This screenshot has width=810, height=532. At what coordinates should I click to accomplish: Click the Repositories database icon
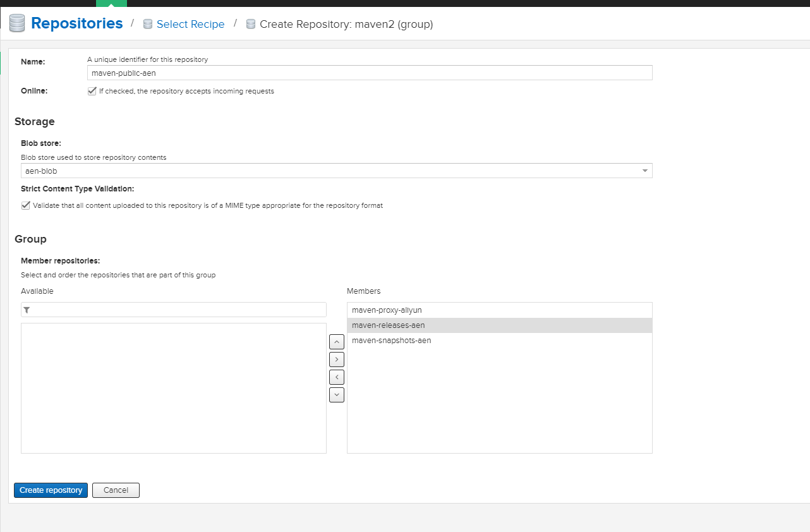(x=17, y=24)
